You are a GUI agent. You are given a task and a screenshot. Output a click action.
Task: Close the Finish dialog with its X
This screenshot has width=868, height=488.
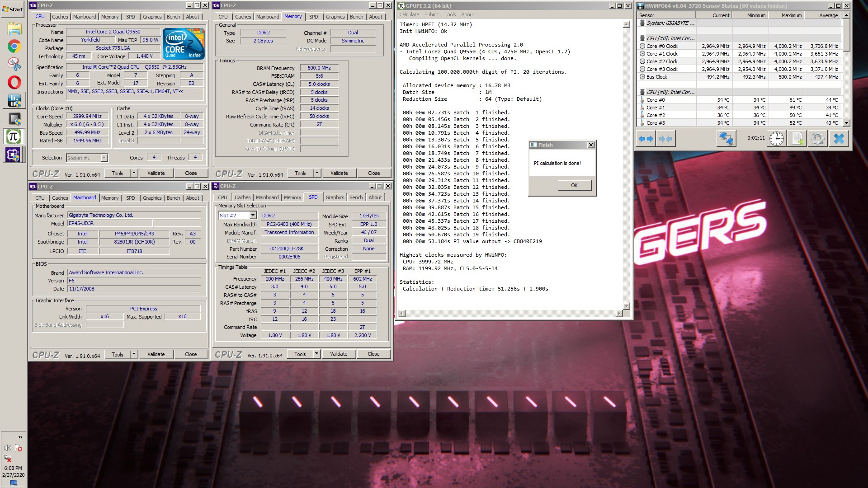[590, 145]
